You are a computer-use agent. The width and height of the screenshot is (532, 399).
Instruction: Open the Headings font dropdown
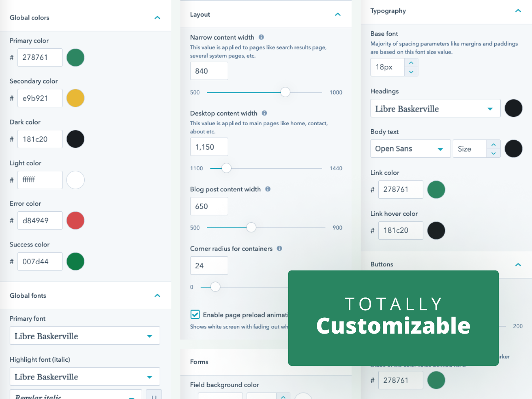pos(491,108)
